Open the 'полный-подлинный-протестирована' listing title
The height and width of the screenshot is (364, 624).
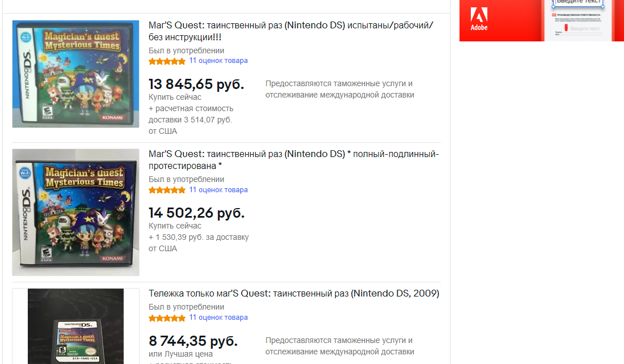point(293,160)
